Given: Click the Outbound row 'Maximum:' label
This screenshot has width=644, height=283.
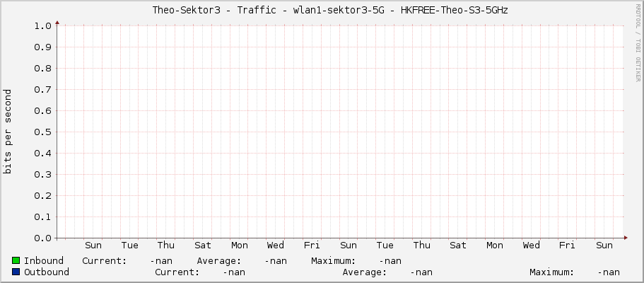Looking at the screenshot, I should 552,272.
